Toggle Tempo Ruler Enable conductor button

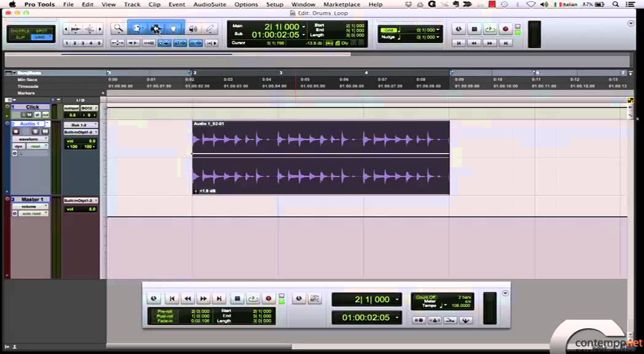466,320
